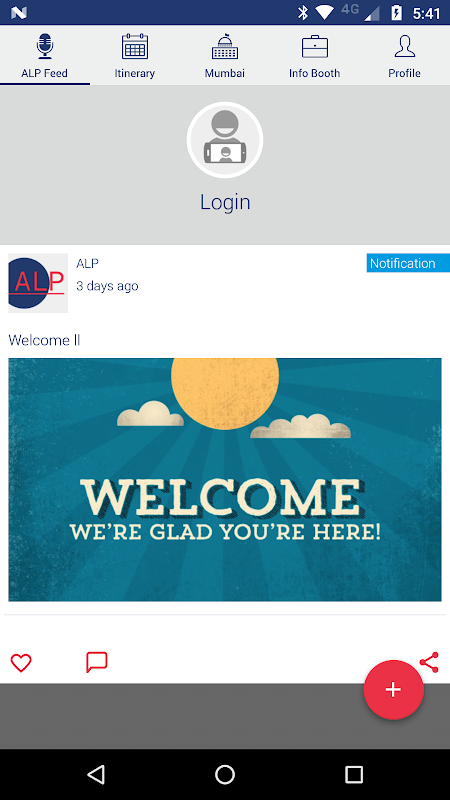Share the Welcome post
Image resolution: width=450 pixels, height=800 pixels.
[x=429, y=662]
